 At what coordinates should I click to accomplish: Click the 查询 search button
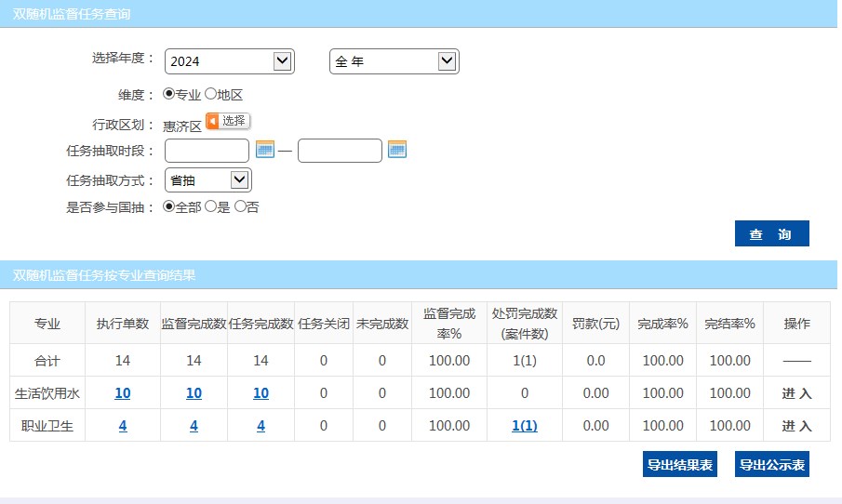tap(771, 233)
